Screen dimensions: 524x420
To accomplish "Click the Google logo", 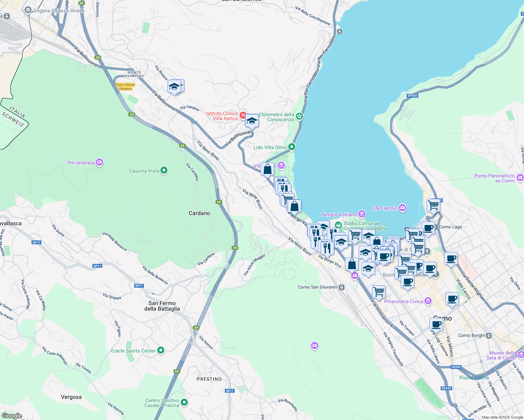I will pyautogui.click(x=12, y=416).
